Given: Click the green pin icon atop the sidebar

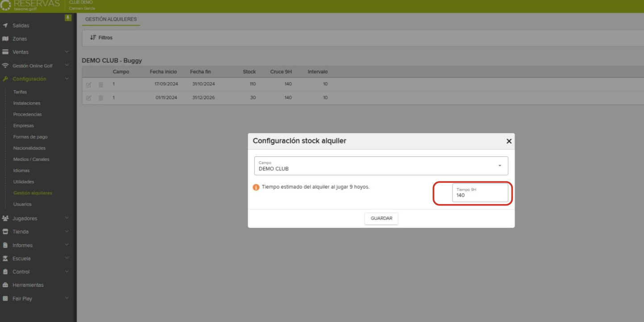Looking at the screenshot, I should (x=68, y=18).
